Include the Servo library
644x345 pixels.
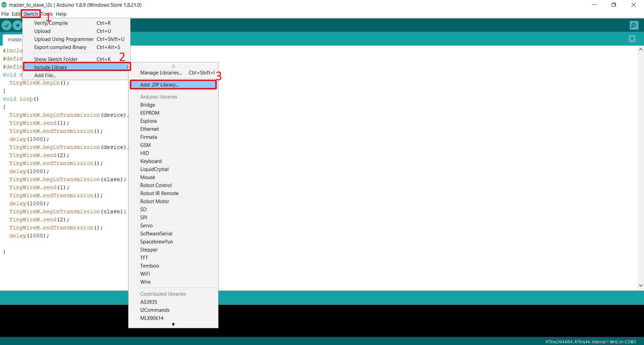pyautogui.click(x=173, y=226)
